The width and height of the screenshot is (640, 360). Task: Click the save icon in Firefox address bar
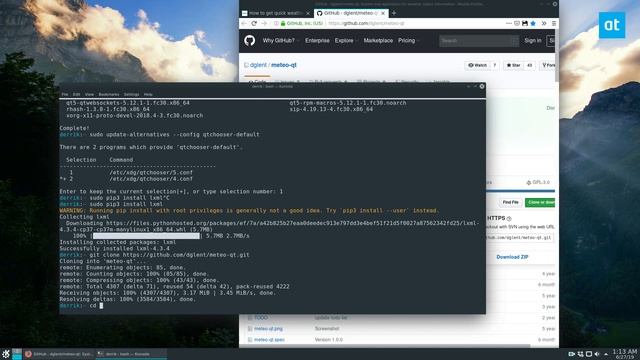pyautogui.click(x=525, y=23)
